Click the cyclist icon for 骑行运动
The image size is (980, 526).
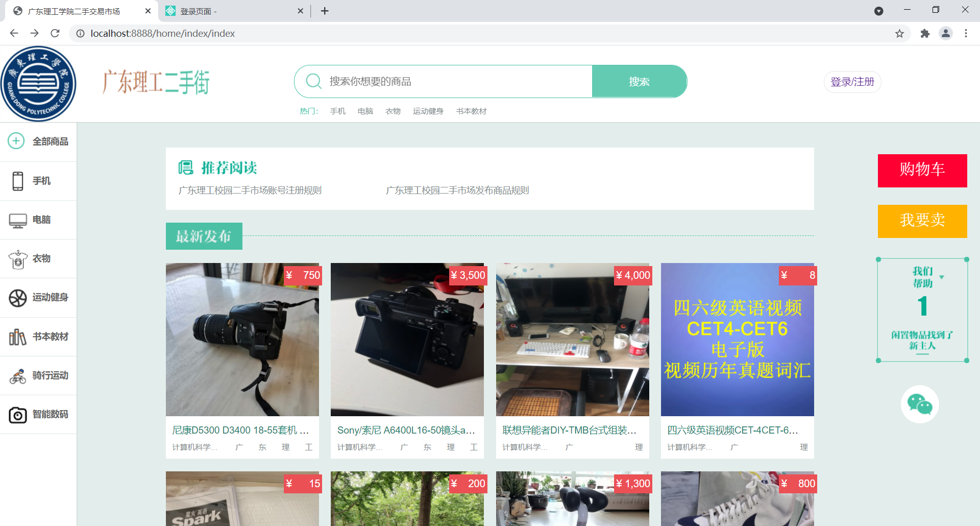coord(18,376)
